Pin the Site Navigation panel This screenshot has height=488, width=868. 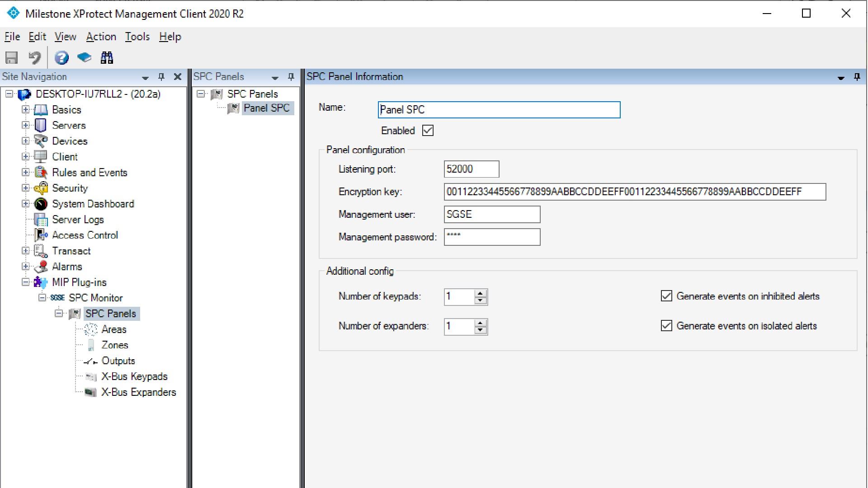tap(161, 77)
